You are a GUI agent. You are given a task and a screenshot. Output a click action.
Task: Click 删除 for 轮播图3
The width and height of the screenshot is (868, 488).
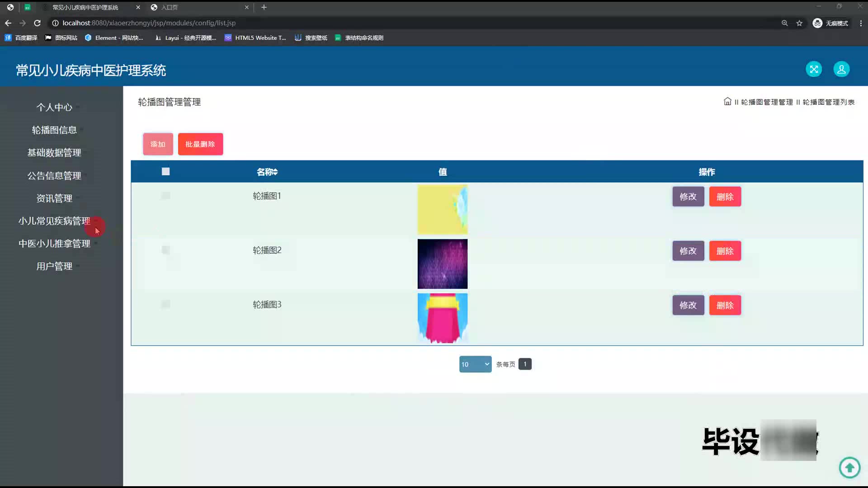tap(725, 305)
